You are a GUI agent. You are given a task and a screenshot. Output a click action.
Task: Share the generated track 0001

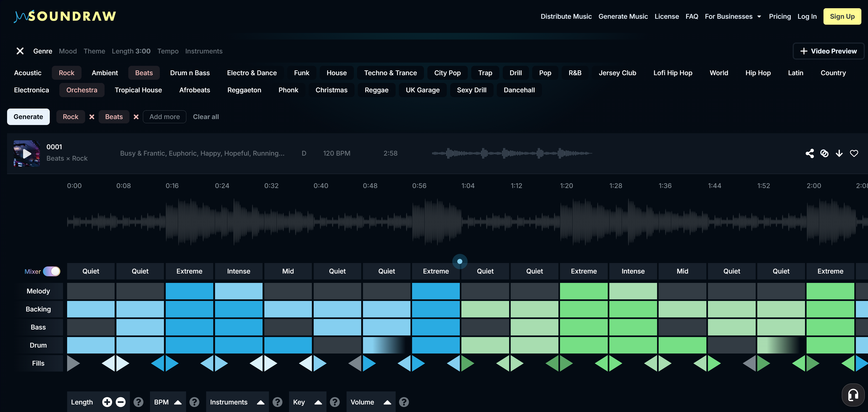tap(810, 153)
